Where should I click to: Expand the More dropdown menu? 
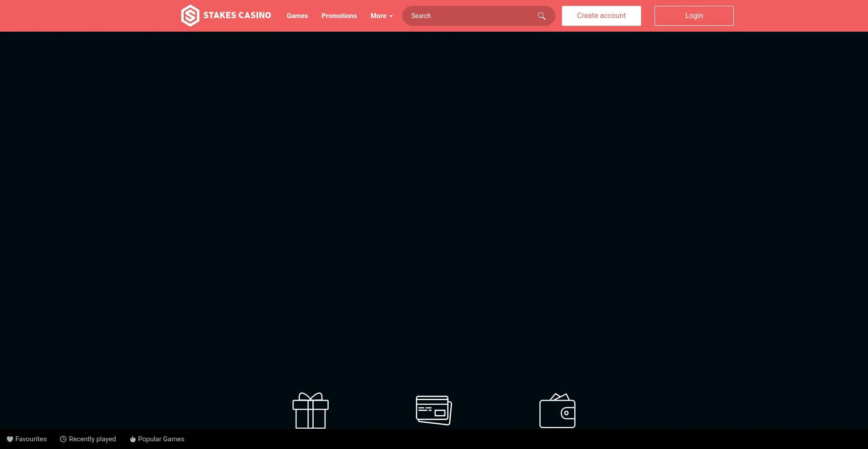pyautogui.click(x=382, y=16)
